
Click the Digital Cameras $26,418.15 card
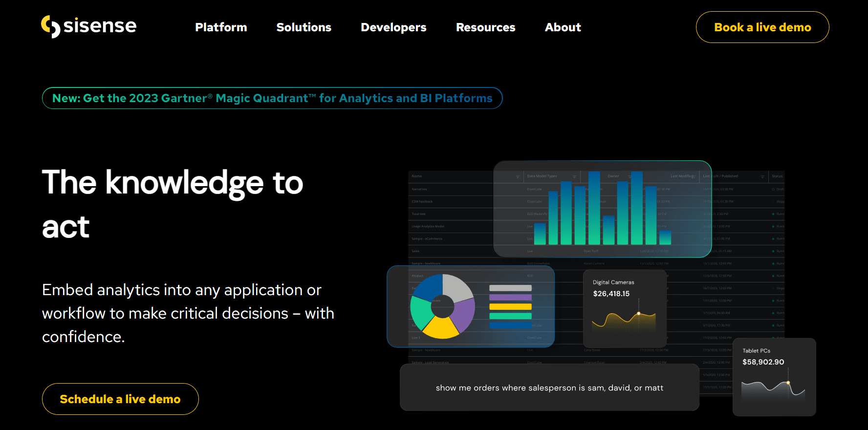pyautogui.click(x=625, y=308)
